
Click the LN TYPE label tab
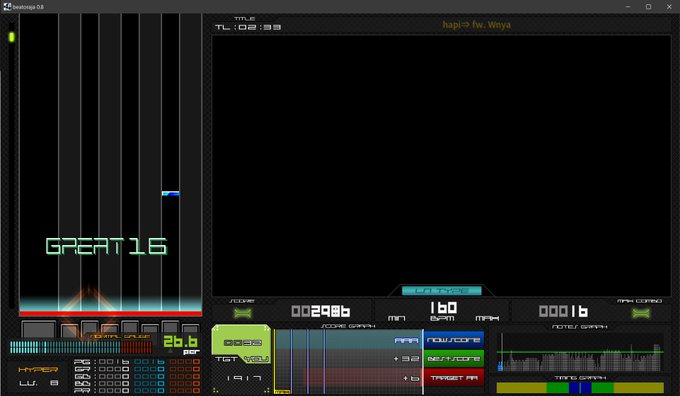[x=441, y=291]
